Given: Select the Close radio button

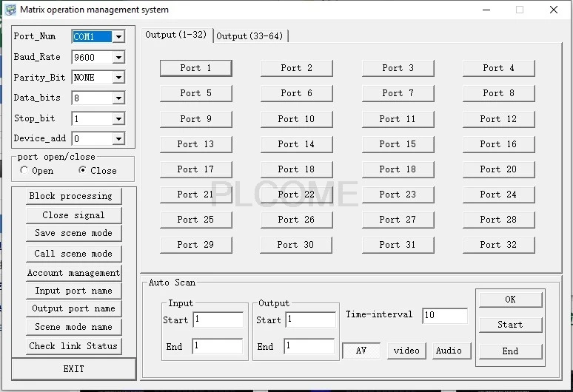Looking at the screenshot, I should (83, 170).
